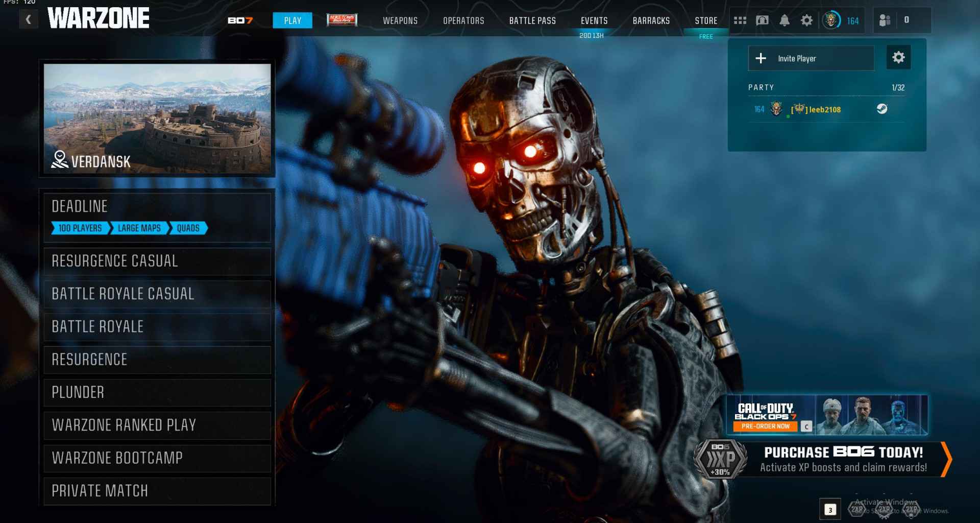Open player profile emblem level 164
This screenshot has height=523, width=980.
[831, 20]
